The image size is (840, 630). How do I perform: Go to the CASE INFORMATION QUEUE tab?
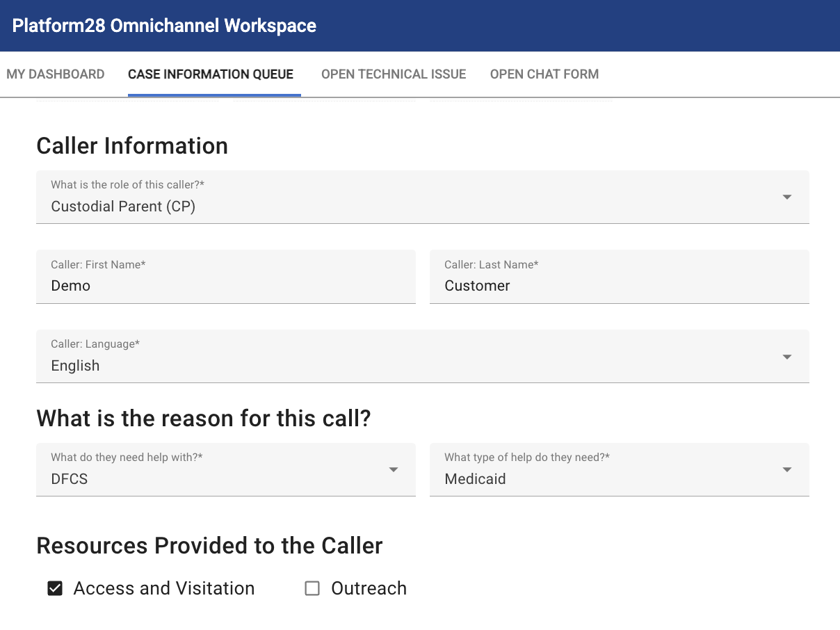(211, 74)
